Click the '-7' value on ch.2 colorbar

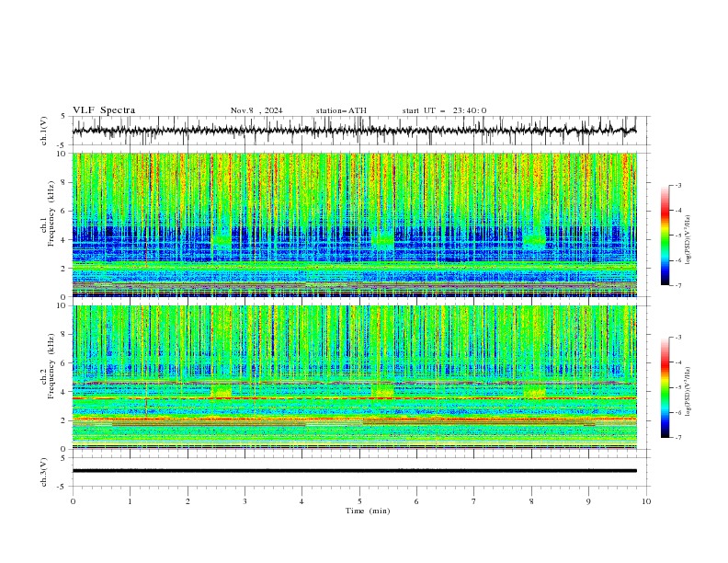click(677, 437)
